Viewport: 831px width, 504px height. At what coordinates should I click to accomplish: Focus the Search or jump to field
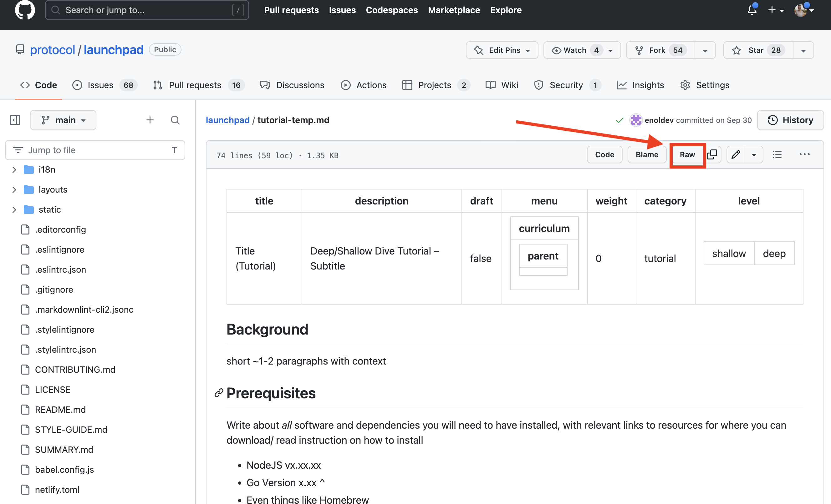(147, 10)
